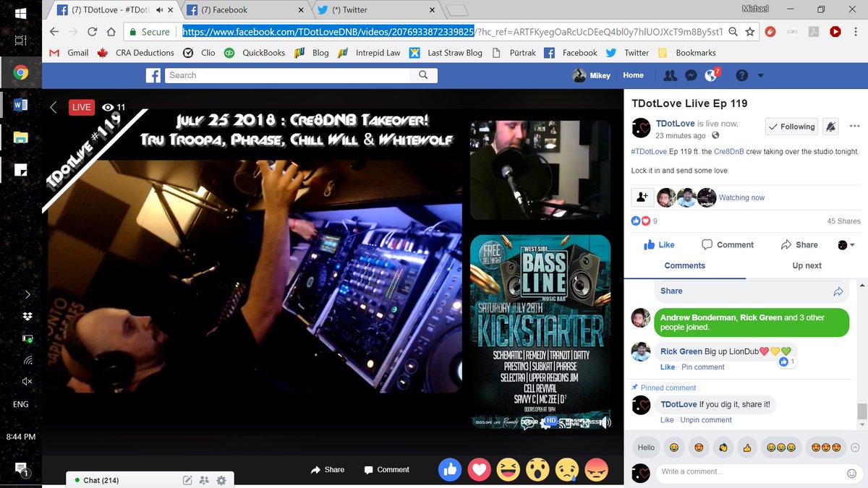Open the Windows Start menu
This screenshot has width=868, height=488.
point(20,13)
